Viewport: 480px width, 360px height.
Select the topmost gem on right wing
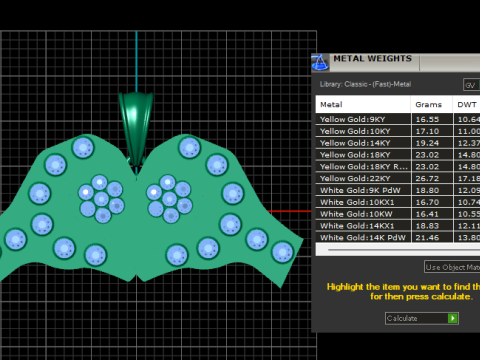coord(189,147)
